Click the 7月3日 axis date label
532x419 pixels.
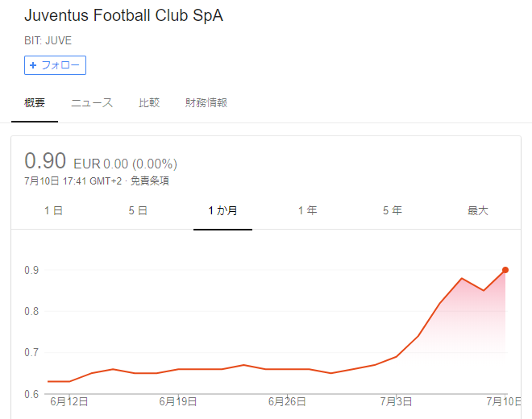[396, 402]
